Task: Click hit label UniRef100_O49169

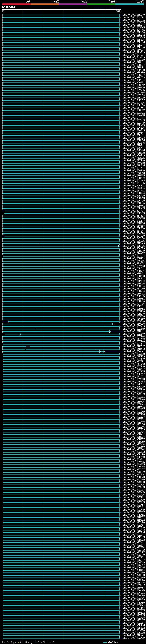Action: (134, 58)
